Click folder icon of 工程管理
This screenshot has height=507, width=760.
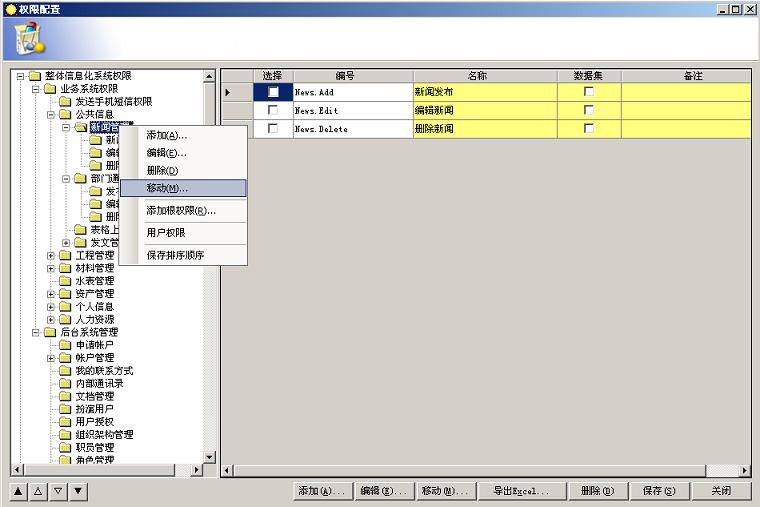coord(65,255)
